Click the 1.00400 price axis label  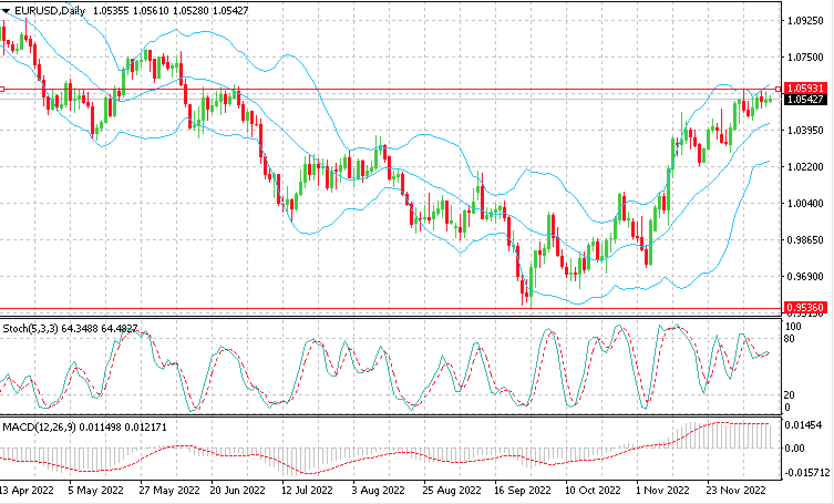tap(805, 203)
